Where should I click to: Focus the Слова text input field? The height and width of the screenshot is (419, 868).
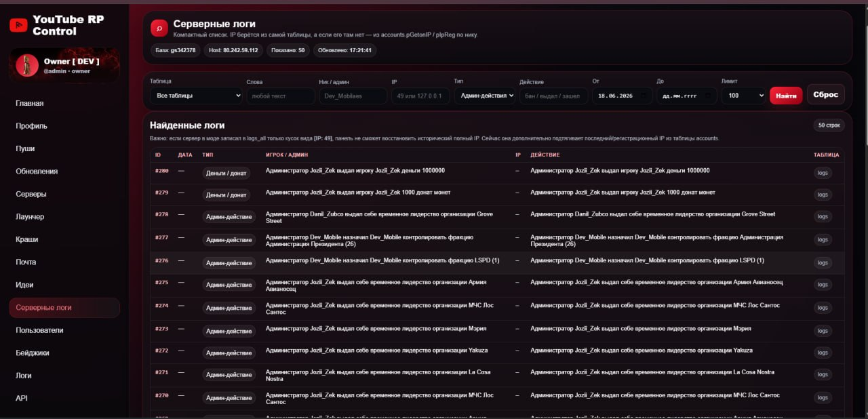point(281,96)
